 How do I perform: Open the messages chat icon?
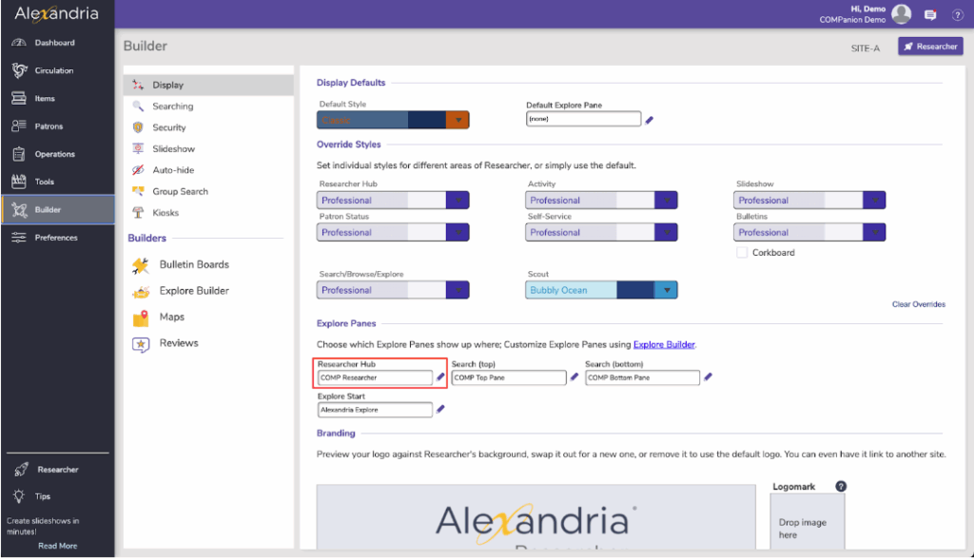(x=930, y=15)
